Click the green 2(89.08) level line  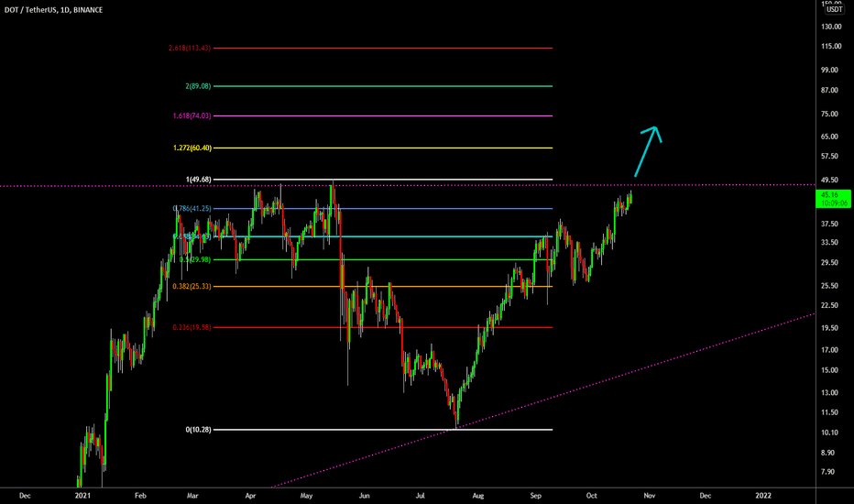click(383, 86)
